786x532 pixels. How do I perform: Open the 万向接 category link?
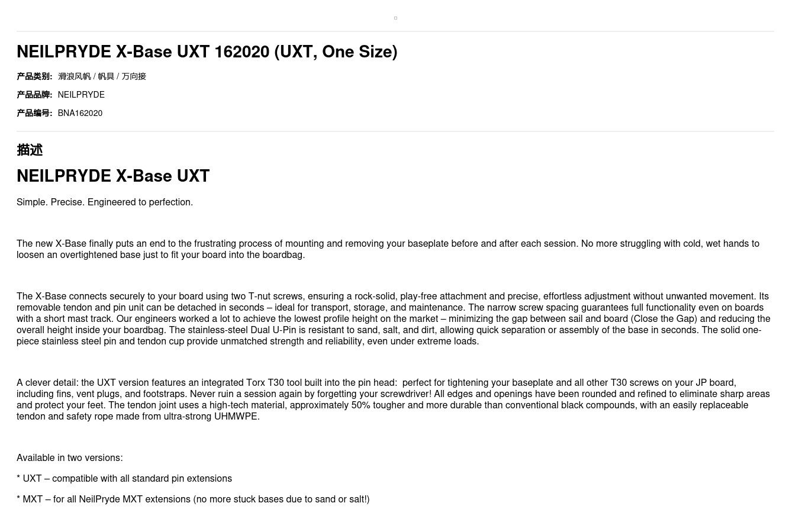(134, 76)
